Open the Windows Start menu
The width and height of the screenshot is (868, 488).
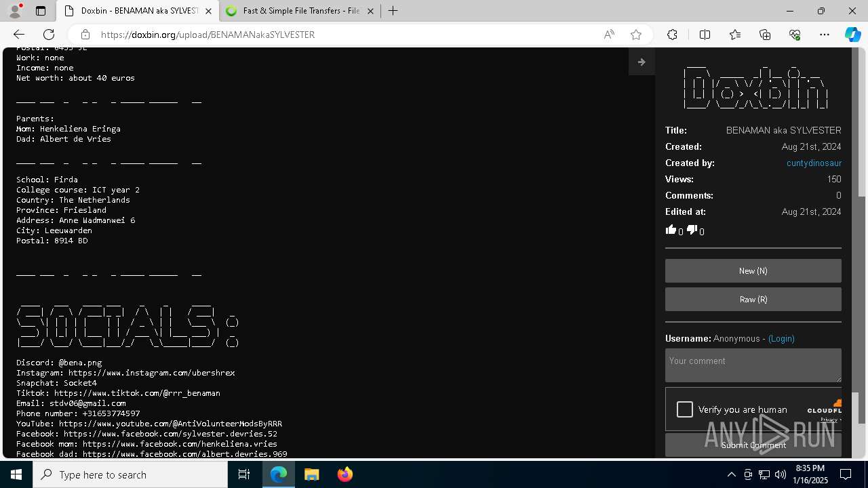[x=16, y=474]
